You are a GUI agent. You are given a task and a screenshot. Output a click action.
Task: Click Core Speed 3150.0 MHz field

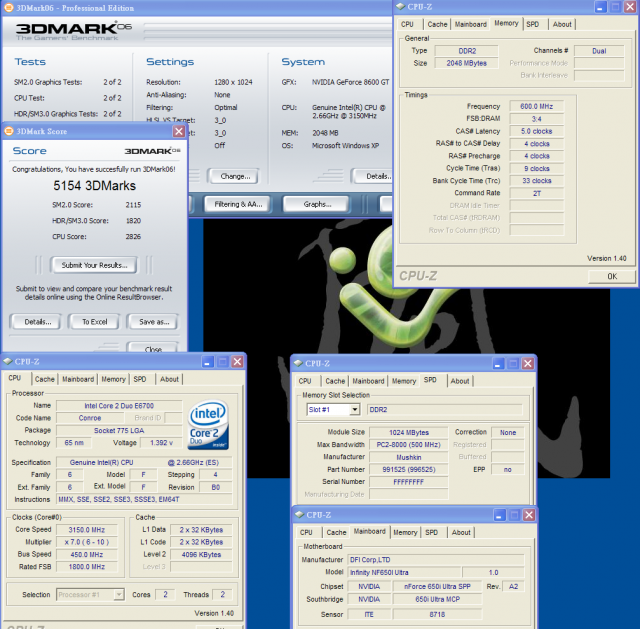click(87, 530)
